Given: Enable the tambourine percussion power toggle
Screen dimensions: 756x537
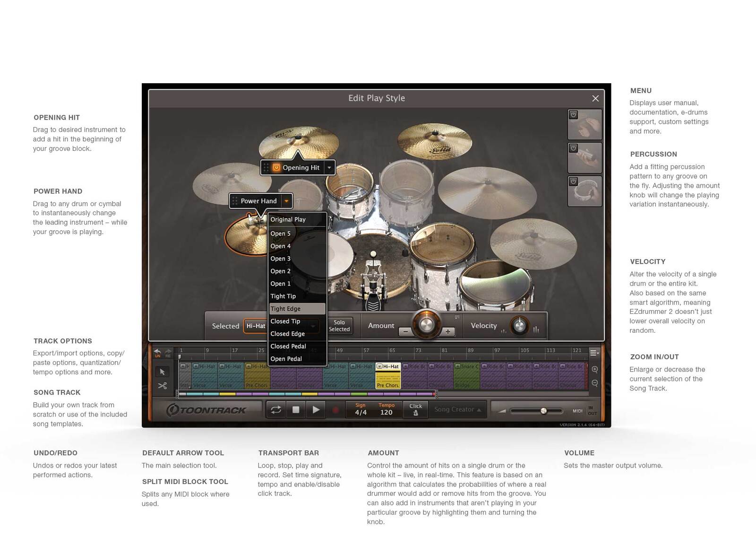Looking at the screenshot, I should (573, 182).
